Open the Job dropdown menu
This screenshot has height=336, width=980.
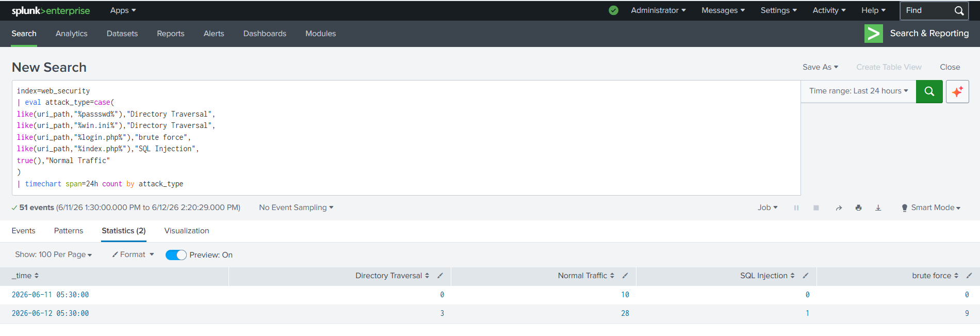tap(767, 207)
